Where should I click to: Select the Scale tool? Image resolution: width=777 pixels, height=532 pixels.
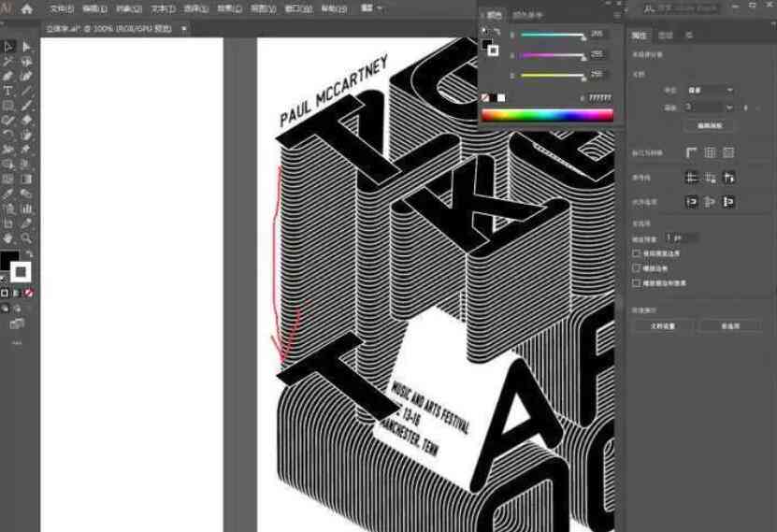pyautogui.click(x=26, y=135)
